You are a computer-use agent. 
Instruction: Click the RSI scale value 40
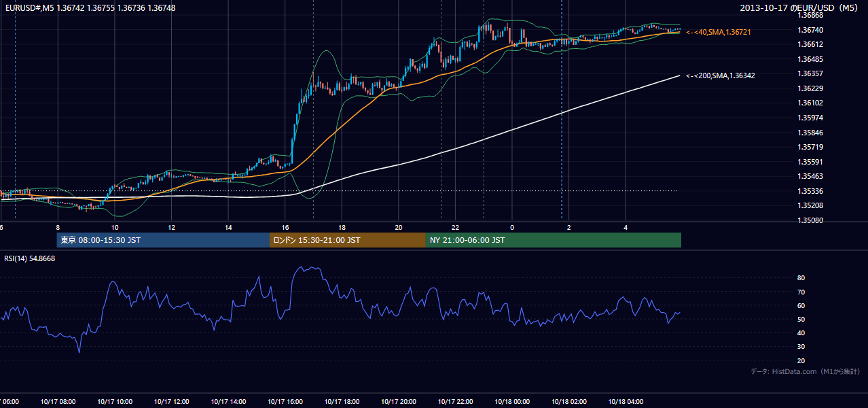pos(801,333)
